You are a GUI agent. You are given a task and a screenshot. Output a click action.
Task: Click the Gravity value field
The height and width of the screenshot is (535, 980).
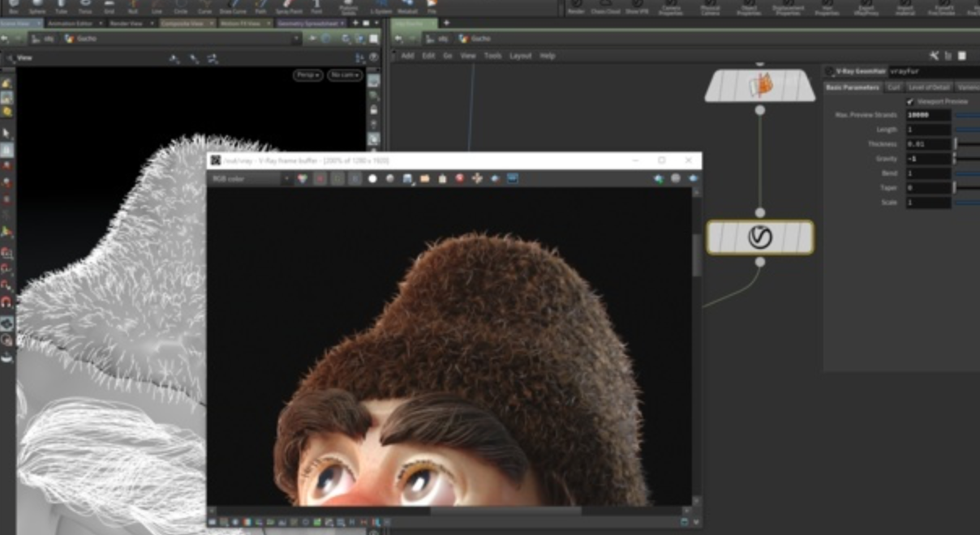(928, 159)
